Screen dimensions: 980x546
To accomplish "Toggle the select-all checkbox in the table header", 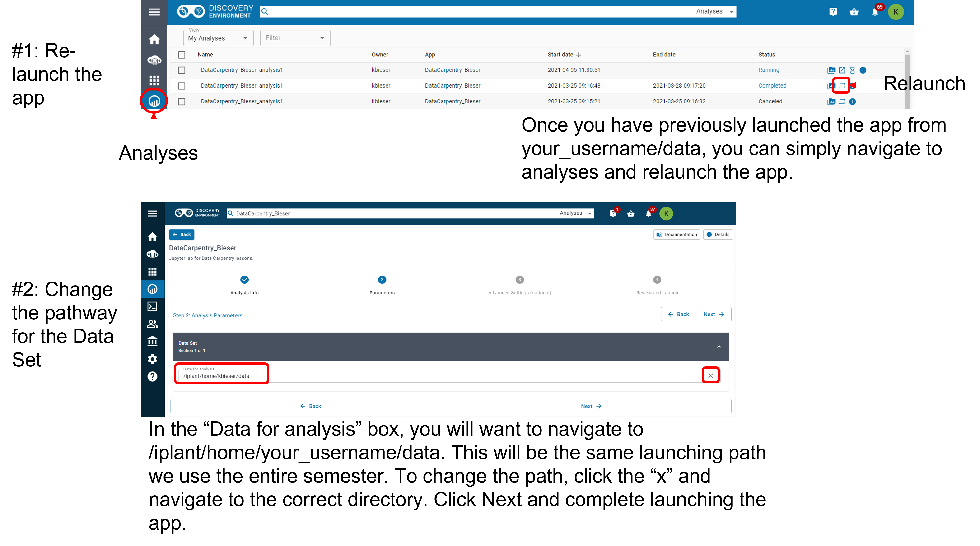I will 182,55.
